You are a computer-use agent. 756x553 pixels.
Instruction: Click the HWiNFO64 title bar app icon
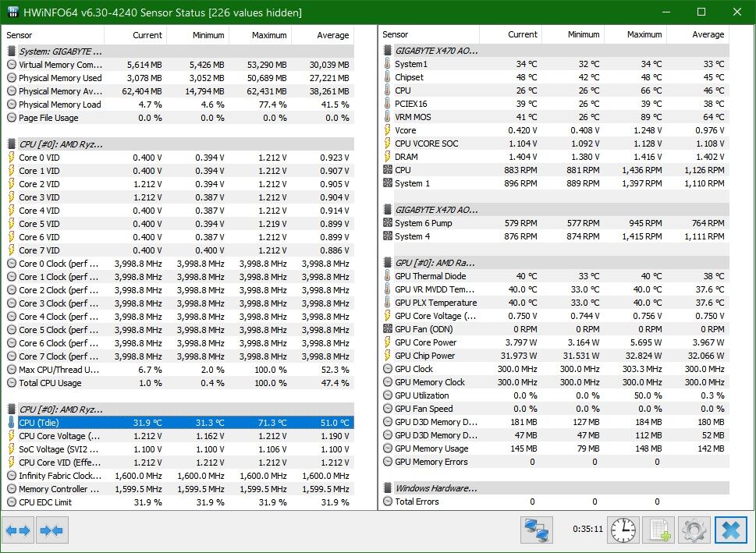[x=13, y=12]
